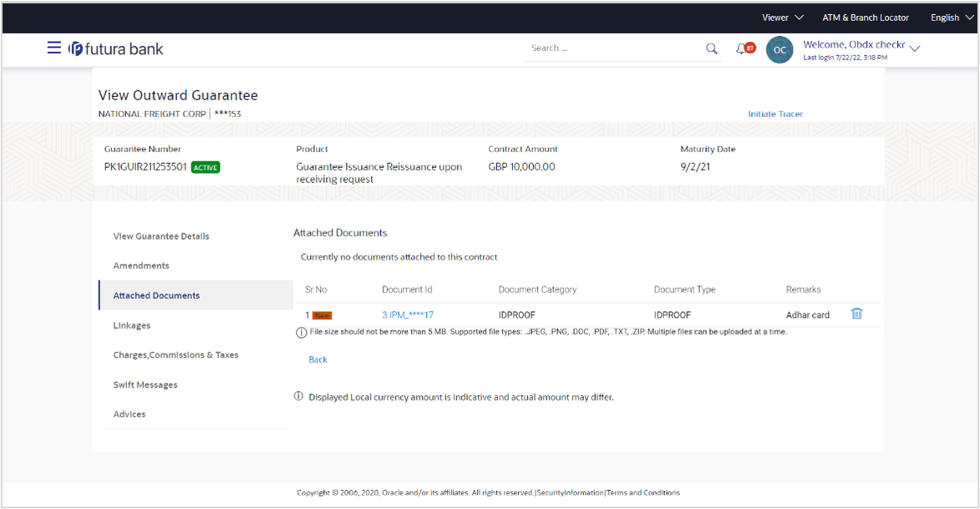Open the hamburger navigation menu
Image resolution: width=980 pixels, height=509 pixels.
pyautogui.click(x=53, y=48)
